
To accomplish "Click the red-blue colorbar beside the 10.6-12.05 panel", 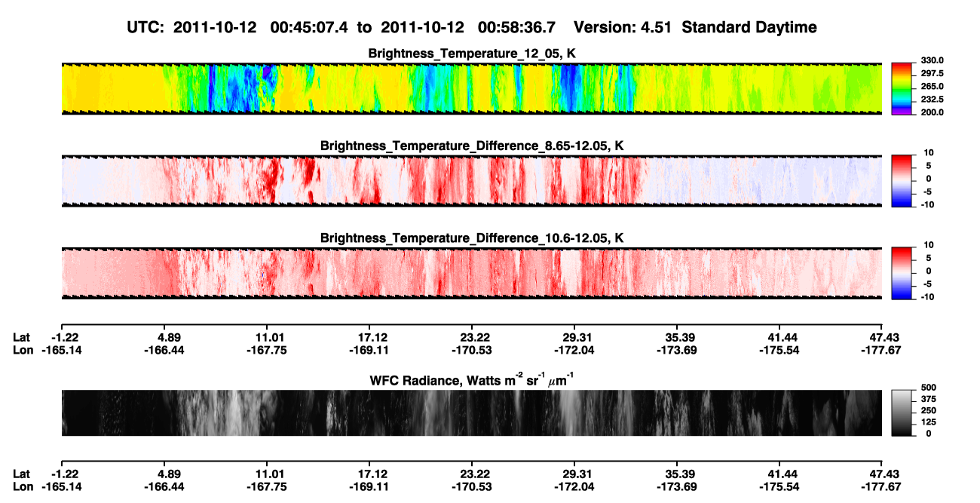I will click(902, 274).
